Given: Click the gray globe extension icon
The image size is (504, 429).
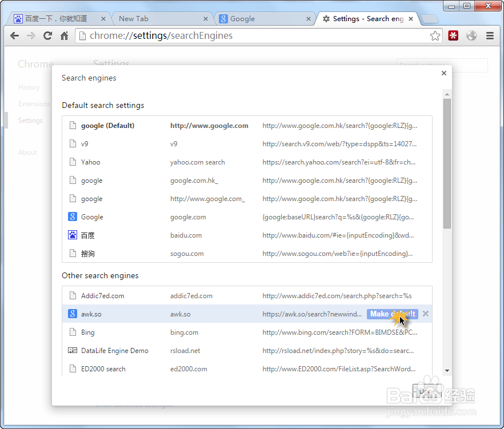Looking at the screenshot, I should [x=471, y=35].
